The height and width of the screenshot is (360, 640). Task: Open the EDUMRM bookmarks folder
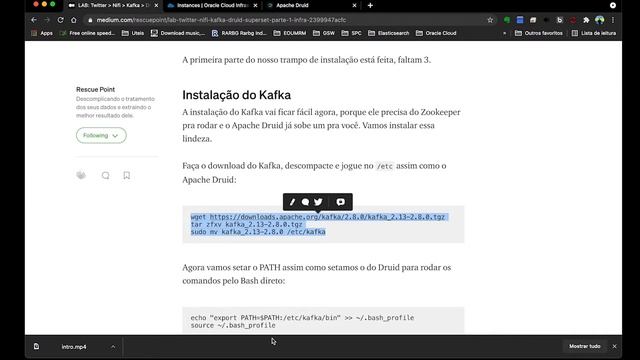[x=290, y=33]
